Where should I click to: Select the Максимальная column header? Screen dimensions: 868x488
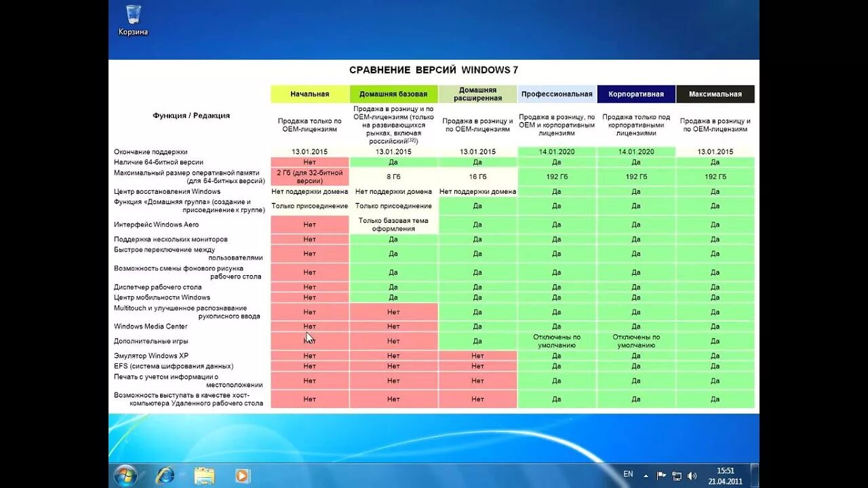click(x=715, y=94)
